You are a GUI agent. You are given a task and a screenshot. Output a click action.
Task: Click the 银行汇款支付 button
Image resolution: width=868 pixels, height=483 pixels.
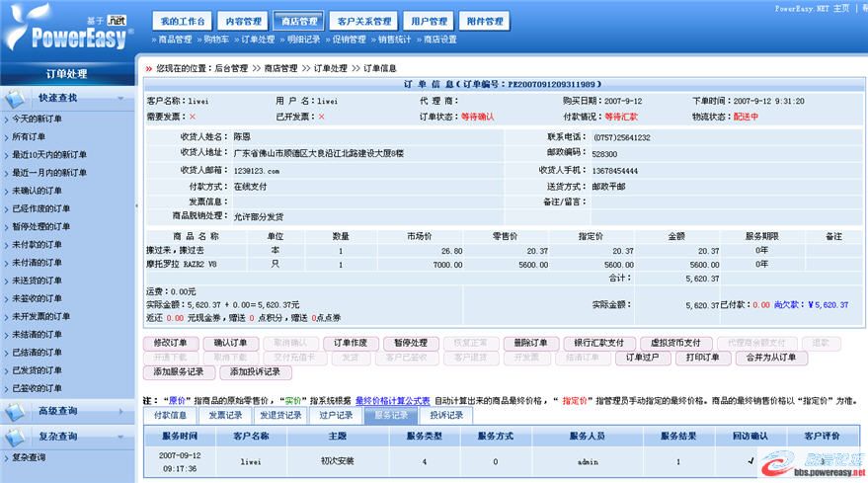click(600, 343)
